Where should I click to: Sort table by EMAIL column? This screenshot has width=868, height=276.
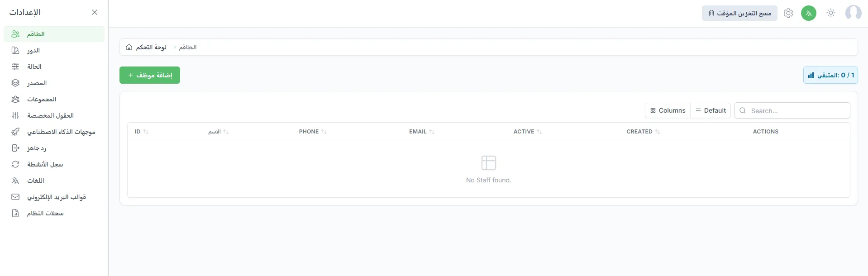[422, 132]
